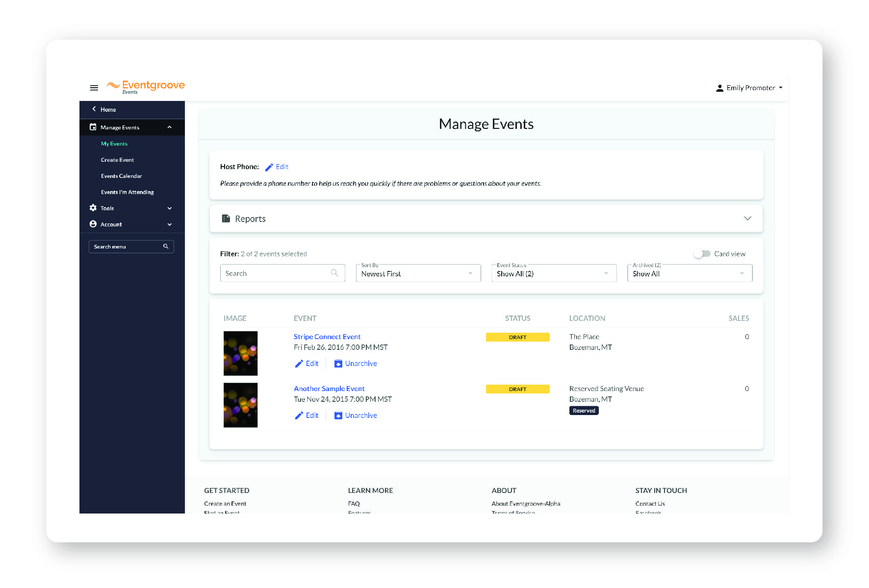Click the unarchive icon for Another Sample Event
Viewport: 869px width, 588px height.
pyautogui.click(x=338, y=416)
